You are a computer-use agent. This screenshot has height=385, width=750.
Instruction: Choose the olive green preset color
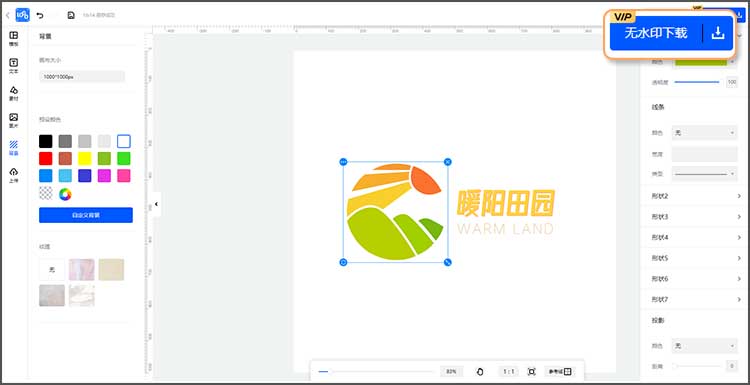coord(104,158)
